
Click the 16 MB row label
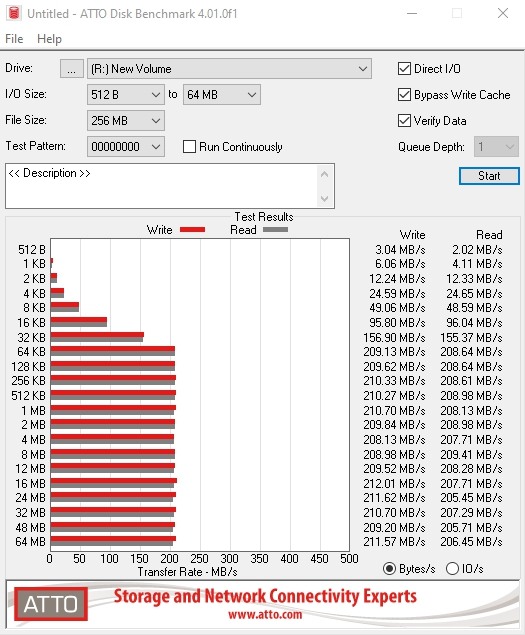click(30, 484)
